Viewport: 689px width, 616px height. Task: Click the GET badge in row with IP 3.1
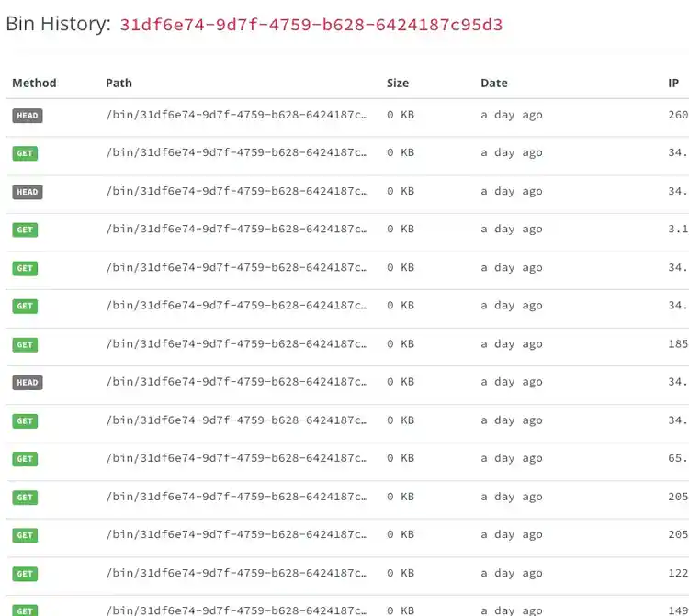point(25,230)
